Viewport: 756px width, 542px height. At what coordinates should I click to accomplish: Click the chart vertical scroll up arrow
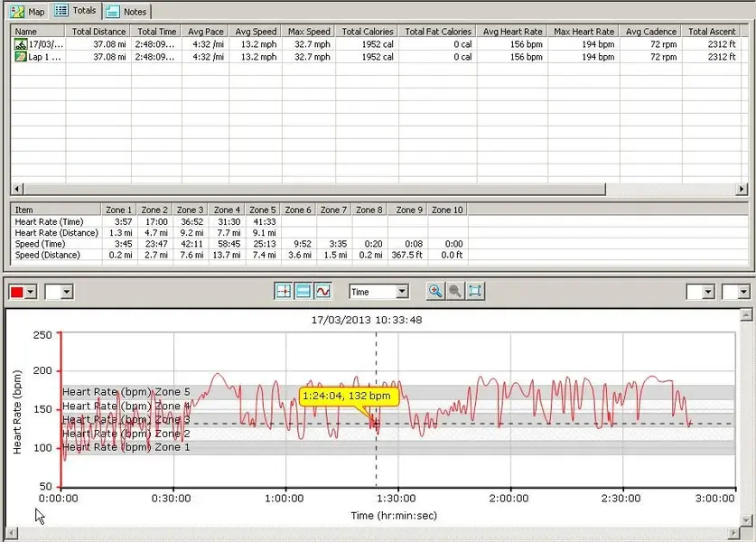pyautogui.click(x=746, y=315)
